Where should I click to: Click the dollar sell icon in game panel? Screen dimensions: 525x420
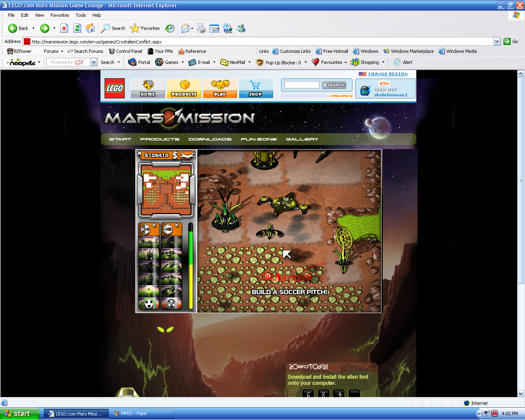175,155
